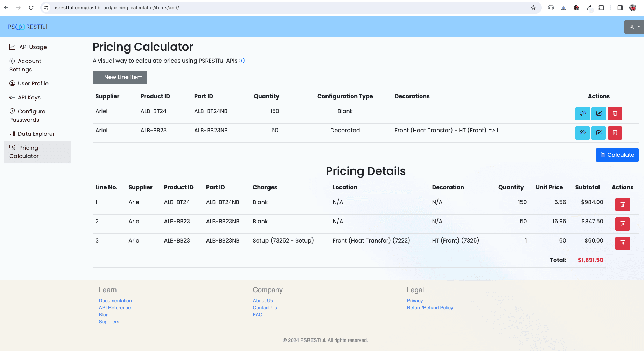Screen dimensions: 644x351
Task: Open the Suppliers link
Action: pos(109,322)
